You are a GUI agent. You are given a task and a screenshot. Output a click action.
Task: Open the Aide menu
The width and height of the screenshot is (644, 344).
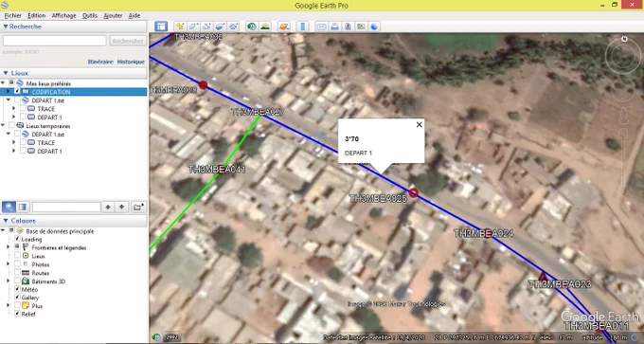click(134, 15)
